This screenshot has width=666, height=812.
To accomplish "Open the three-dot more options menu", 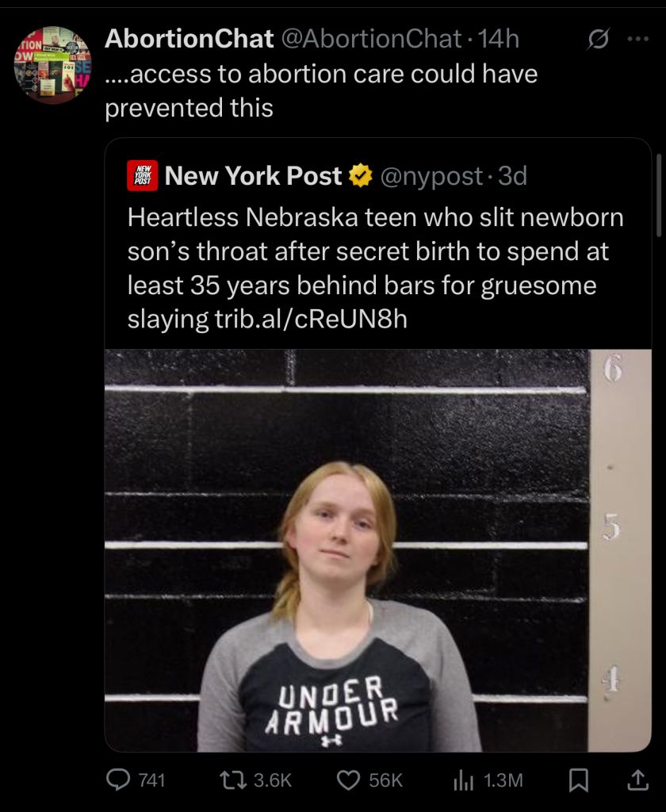I will [x=638, y=39].
